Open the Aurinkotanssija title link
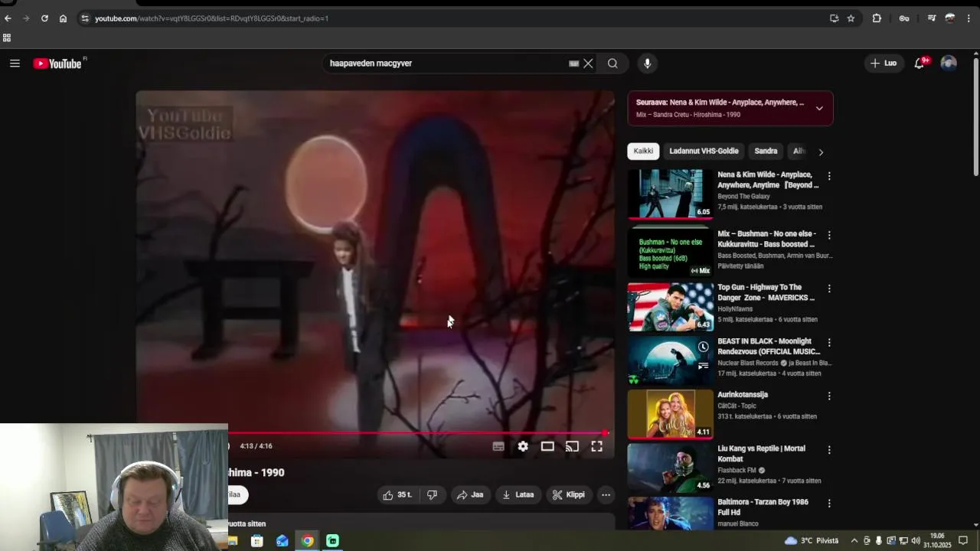 [x=743, y=395]
